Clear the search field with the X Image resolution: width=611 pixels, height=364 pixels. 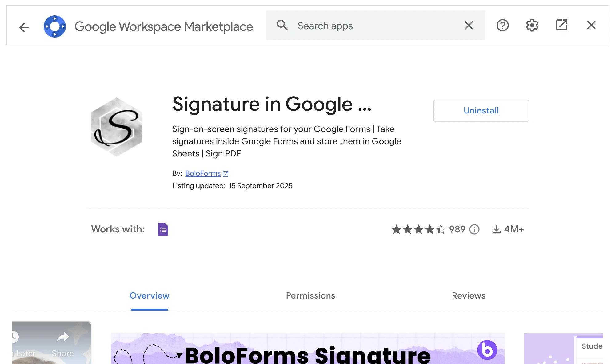pyautogui.click(x=468, y=26)
